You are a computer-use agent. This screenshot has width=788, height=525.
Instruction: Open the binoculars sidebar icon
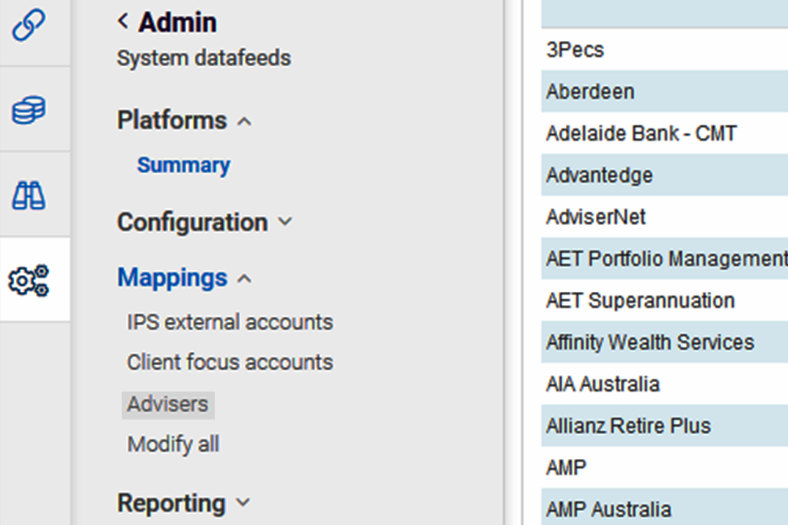point(29,195)
